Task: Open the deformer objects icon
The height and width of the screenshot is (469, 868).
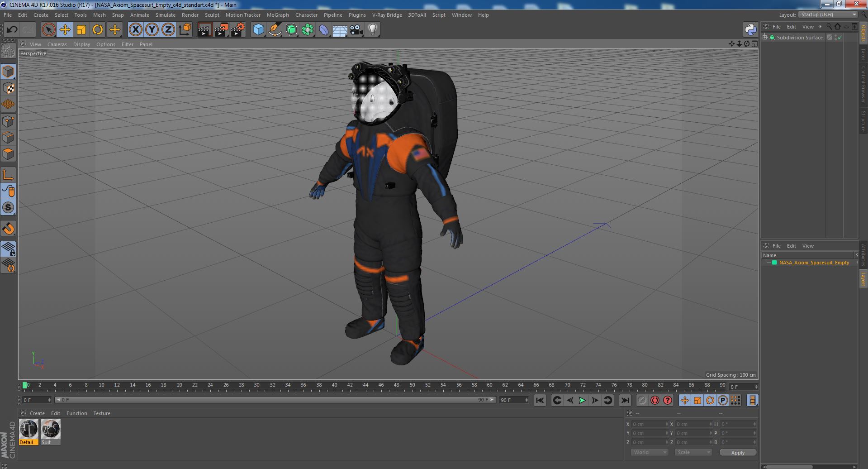Action: [324, 30]
